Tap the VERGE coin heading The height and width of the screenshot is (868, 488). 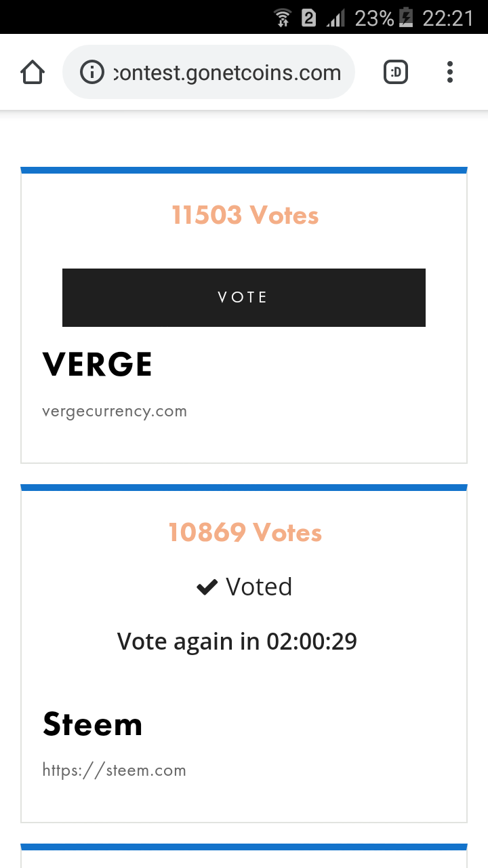tap(98, 365)
